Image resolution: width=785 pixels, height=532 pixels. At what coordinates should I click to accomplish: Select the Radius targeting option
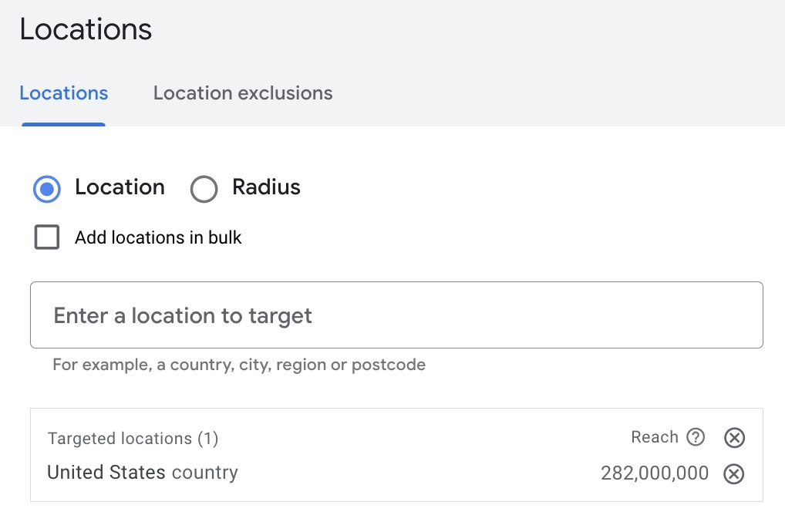click(x=204, y=188)
